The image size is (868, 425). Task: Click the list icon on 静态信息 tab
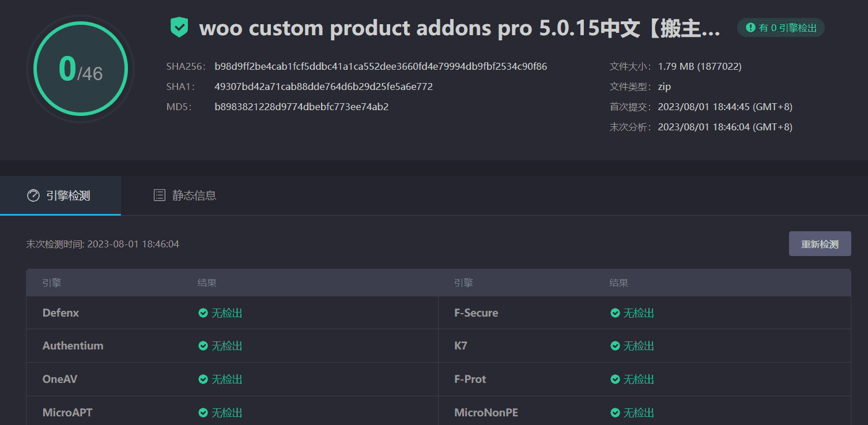pyautogui.click(x=160, y=195)
